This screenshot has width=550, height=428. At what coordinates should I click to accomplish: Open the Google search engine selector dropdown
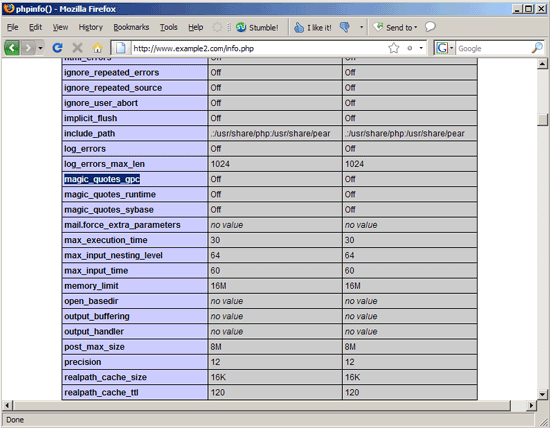point(451,48)
